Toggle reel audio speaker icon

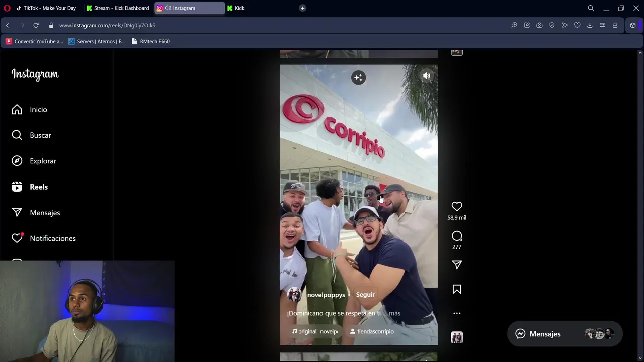427,76
